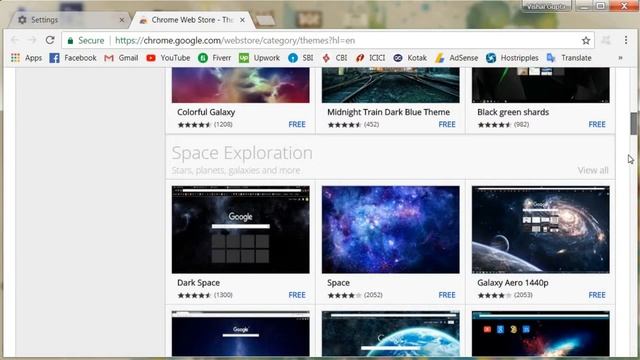The image size is (640, 360).
Task: Open the Chrome three-dot menu
Action: 626,40
